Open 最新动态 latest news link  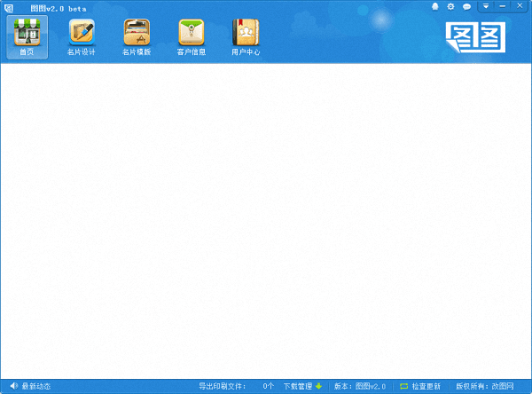[x=36, y=386]
